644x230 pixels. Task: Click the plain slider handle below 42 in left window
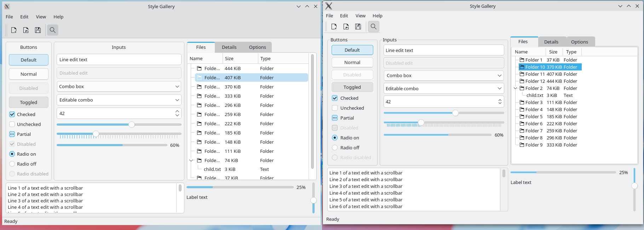[x=132, y=125]
